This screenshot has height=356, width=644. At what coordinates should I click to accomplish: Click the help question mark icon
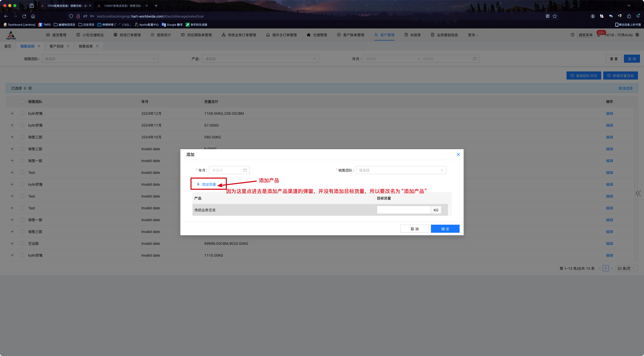pos(572,35)
